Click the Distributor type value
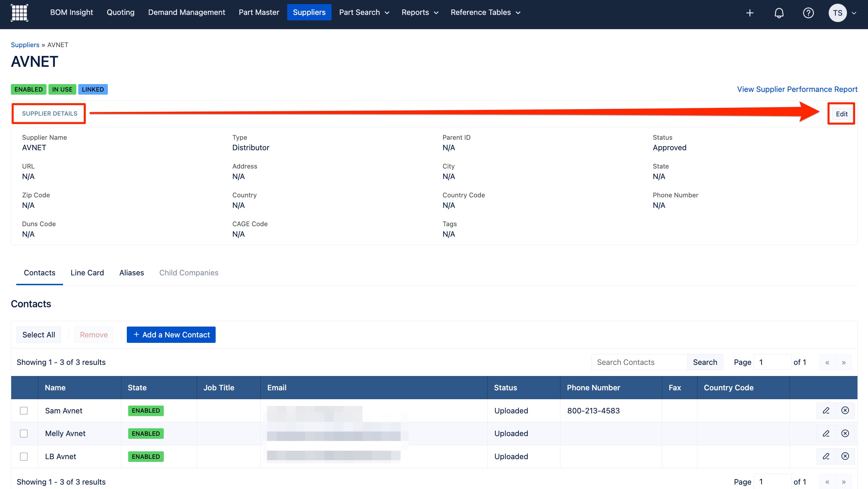The width and height of the screenshot is (868, 489). [251, 148]
